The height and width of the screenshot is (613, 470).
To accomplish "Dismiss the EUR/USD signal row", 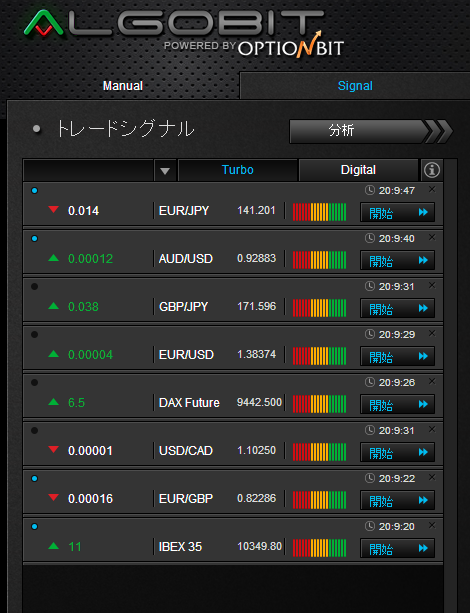I will 432,333.
